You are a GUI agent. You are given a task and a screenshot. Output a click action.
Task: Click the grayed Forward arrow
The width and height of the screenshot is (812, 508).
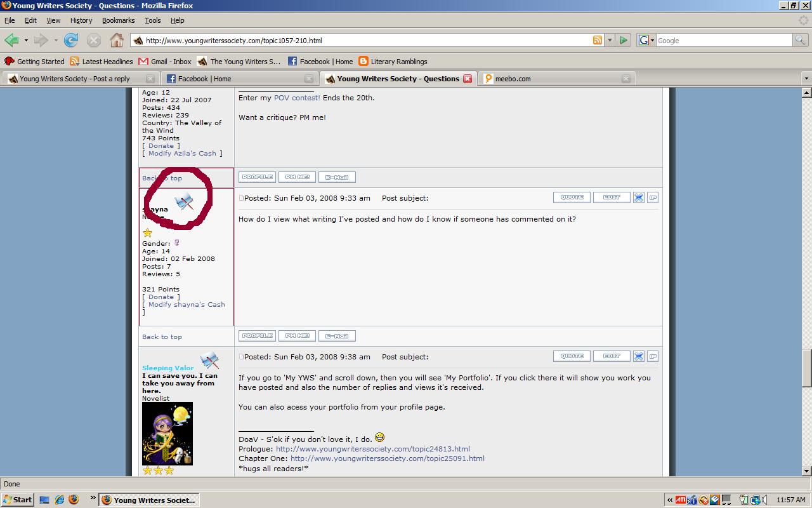41,40
